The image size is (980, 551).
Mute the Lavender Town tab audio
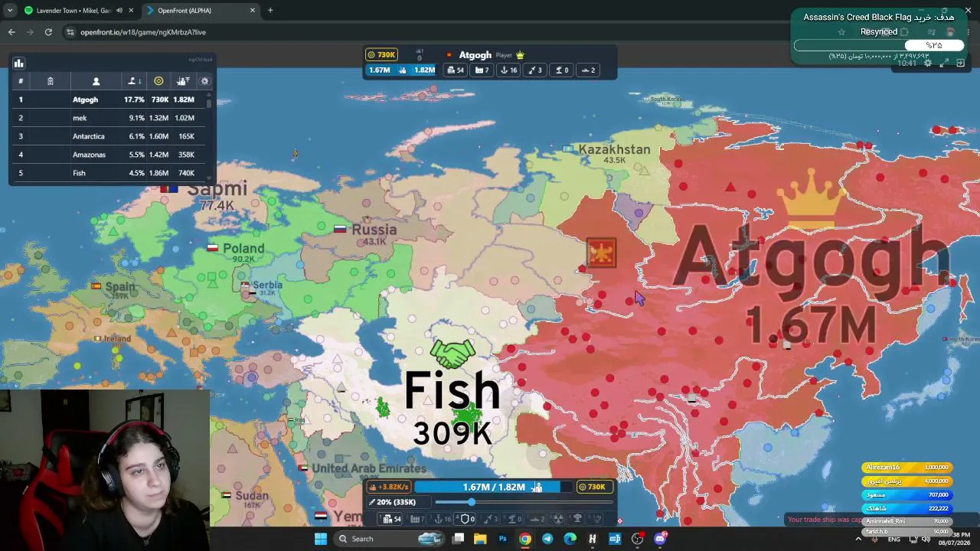119,11
